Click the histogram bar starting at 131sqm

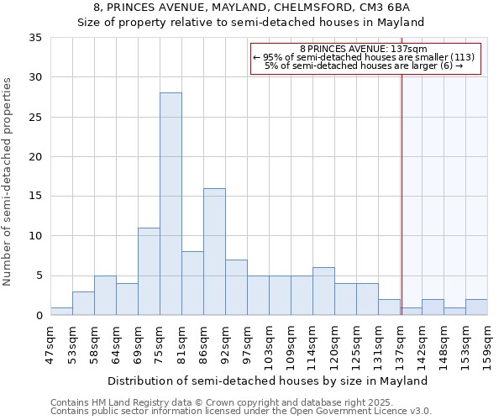tap(390, 307)
